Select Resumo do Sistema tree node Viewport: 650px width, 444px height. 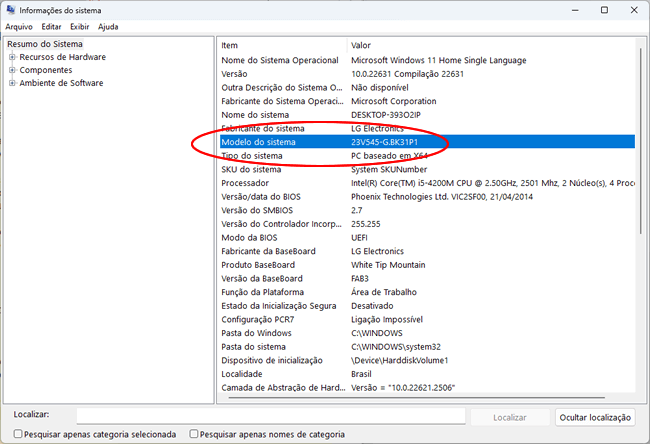coord(45,44)
